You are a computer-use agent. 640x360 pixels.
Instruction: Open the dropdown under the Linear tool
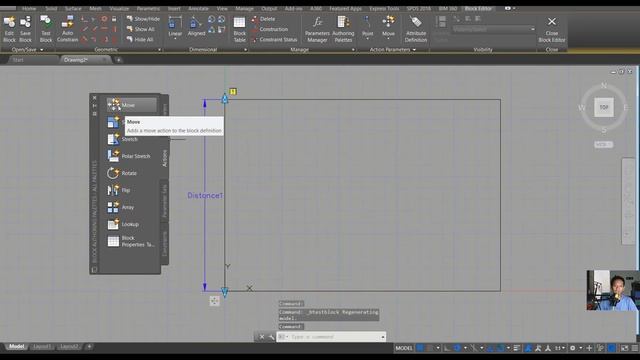click(x=175, y=40)
